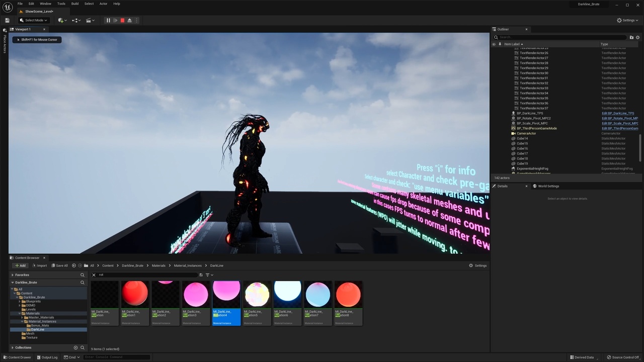Click the Materials breadcrumb in the path

coord(158,265)
